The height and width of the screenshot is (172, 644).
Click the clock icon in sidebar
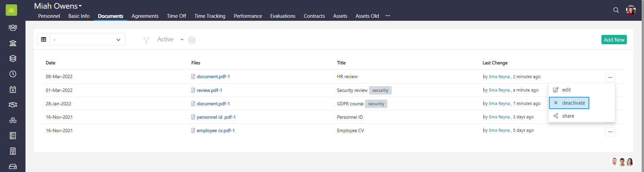click(x=13, y=74)
